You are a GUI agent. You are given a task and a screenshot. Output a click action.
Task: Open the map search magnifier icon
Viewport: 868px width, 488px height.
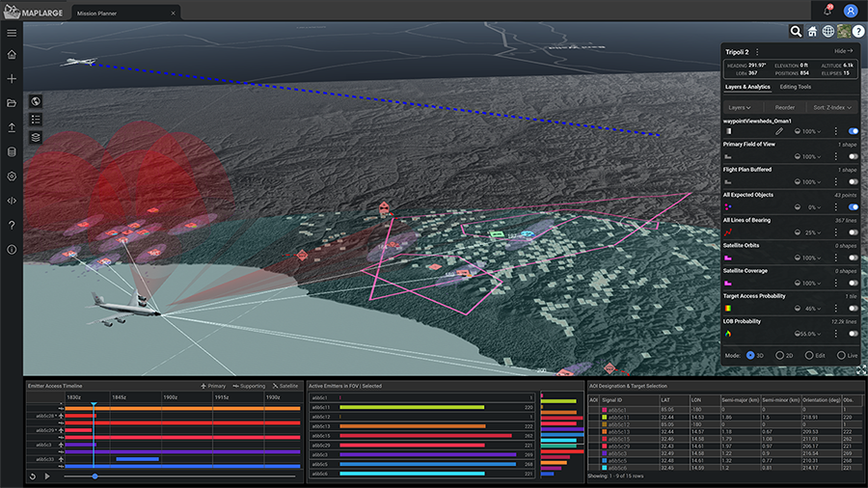pyautogui.click(x=796, y=32)
